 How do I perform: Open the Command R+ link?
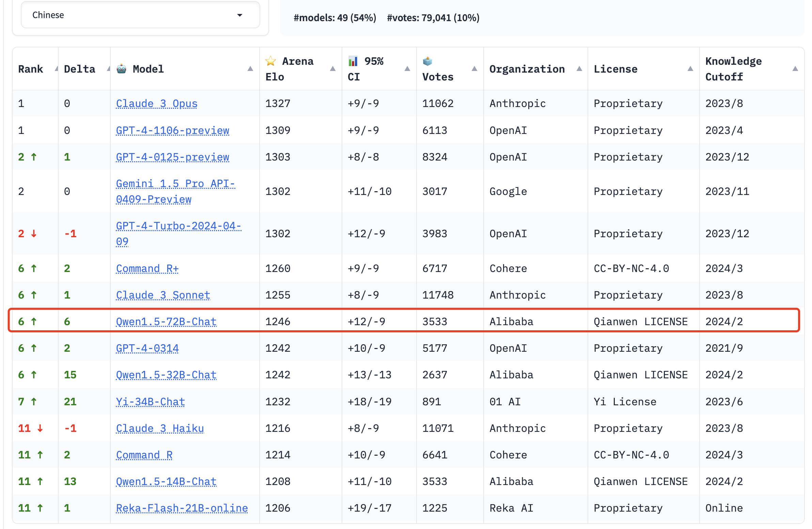(147, 269)
